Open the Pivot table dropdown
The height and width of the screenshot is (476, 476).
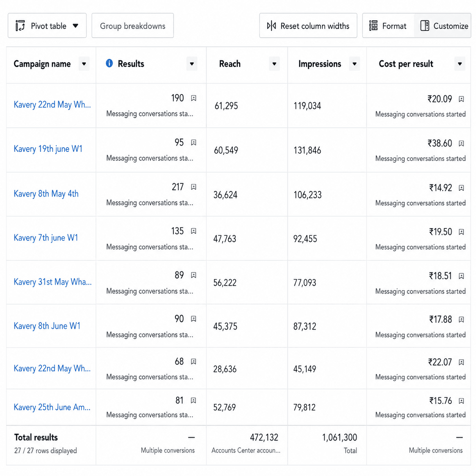pos(47,26)
